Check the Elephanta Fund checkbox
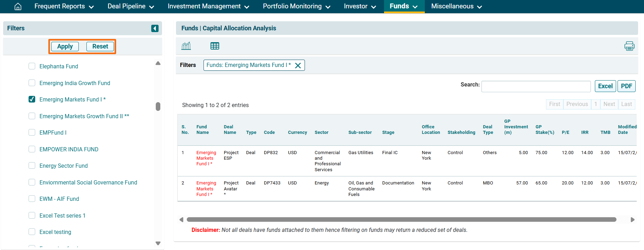 pyautogui.click(x=32, y=66)
